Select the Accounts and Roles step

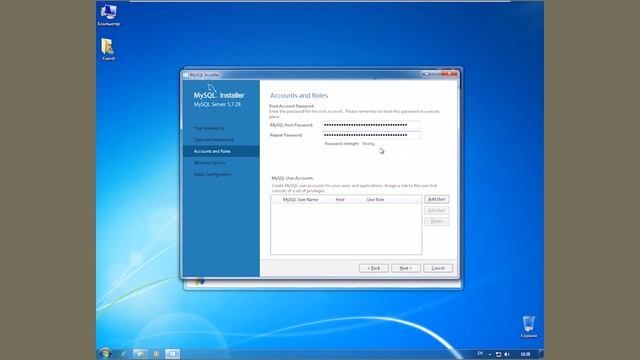pyautogui.click(x=221, y=151)
